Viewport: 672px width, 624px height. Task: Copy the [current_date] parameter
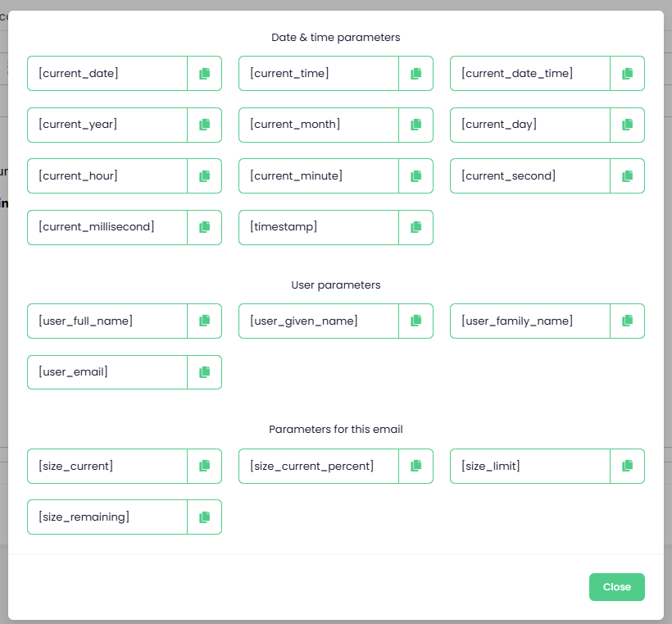click(x=204, y=73)
